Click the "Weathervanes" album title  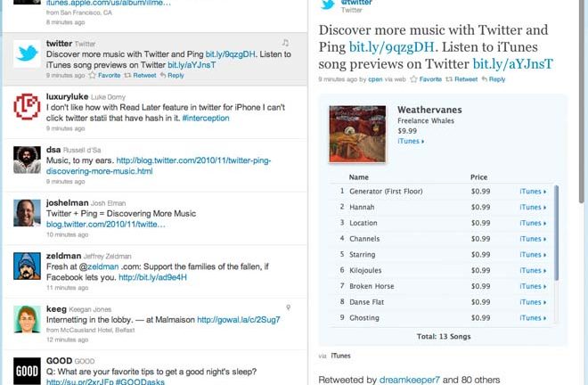tap(429, 110)
